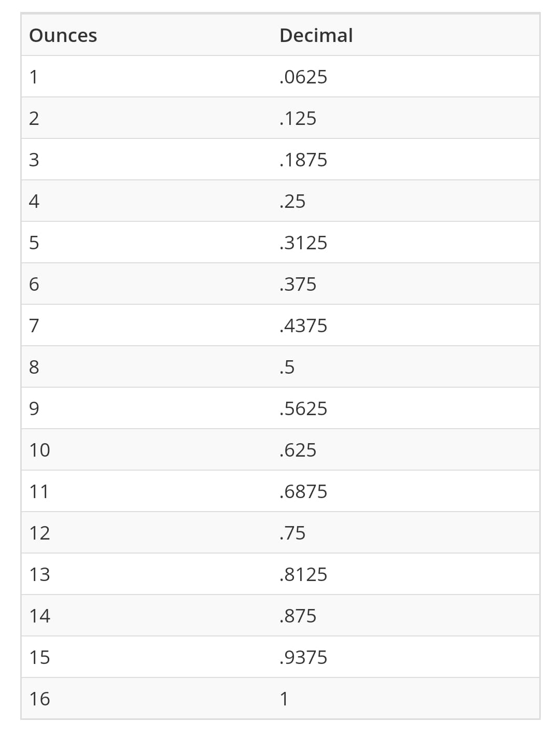
Task: Click the 13 ounces cell
Action: [x=40, y=574]
